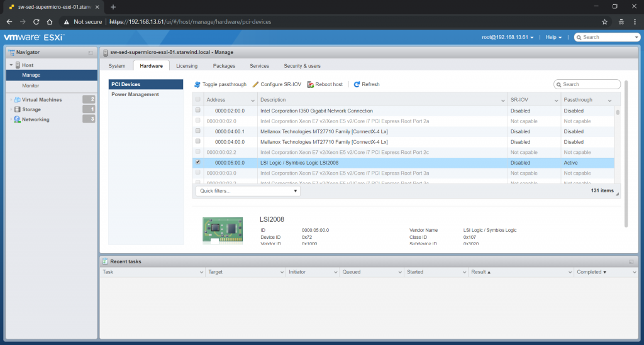Switch to the Licensing tab
The image size is (644, 345).
pyautogui.click(x=187, y=66)
